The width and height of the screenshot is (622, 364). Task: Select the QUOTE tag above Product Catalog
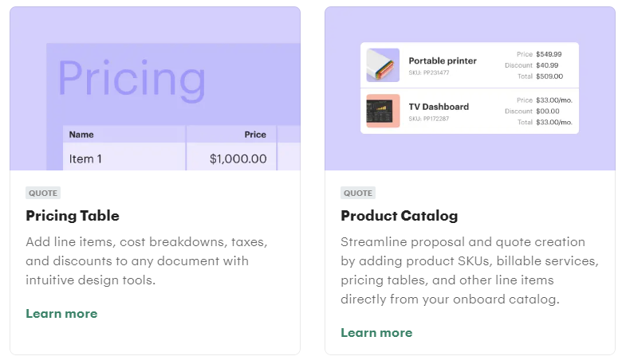(x=358, y=193)
